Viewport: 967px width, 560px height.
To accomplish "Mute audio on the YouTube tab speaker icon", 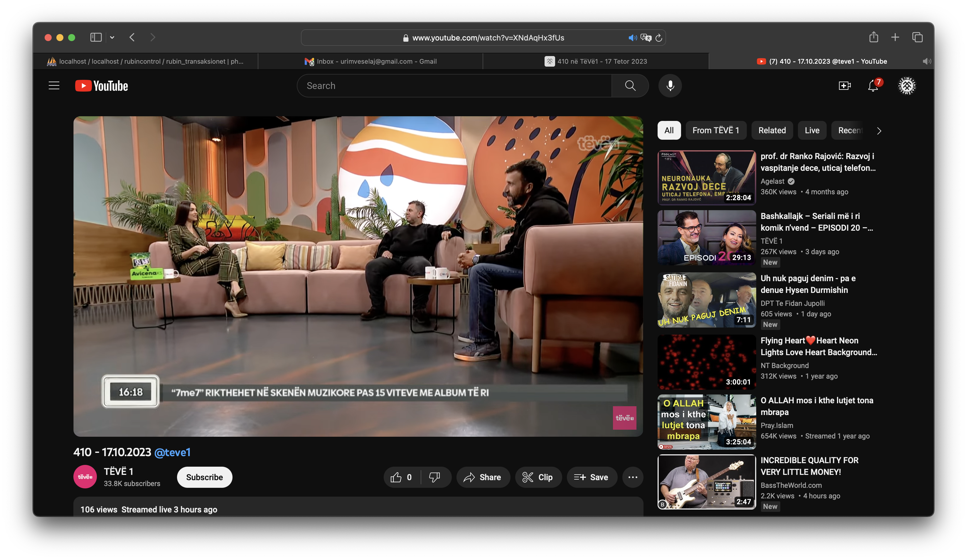I will point(927,61).
